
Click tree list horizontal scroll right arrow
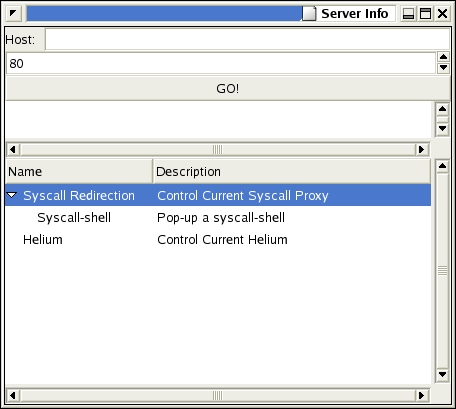422,396
